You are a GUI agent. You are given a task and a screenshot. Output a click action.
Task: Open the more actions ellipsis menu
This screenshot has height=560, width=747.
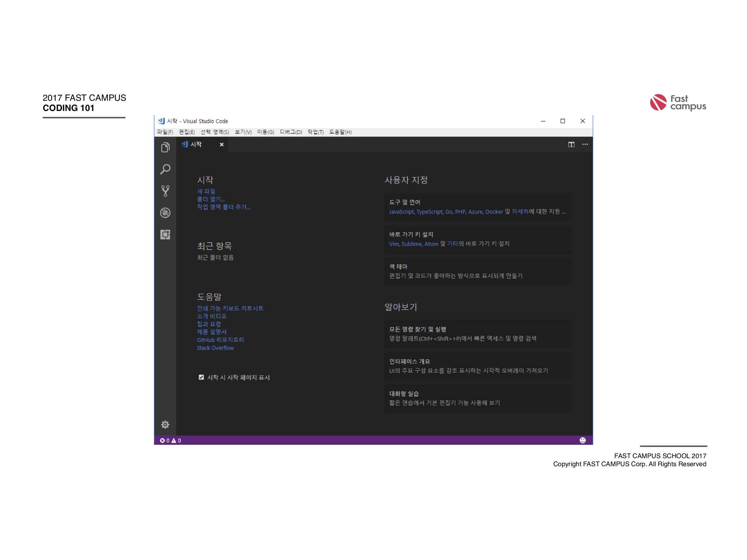click(585, 145)
